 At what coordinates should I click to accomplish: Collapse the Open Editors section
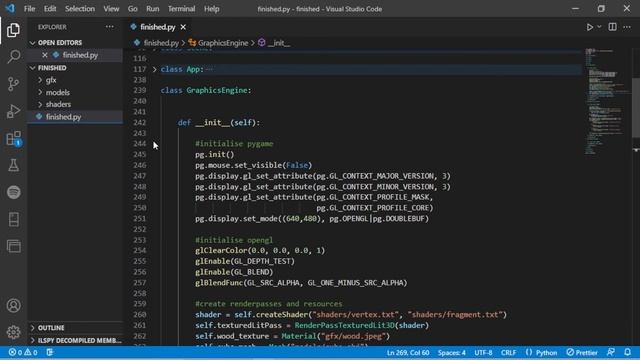tap(60, 42)
